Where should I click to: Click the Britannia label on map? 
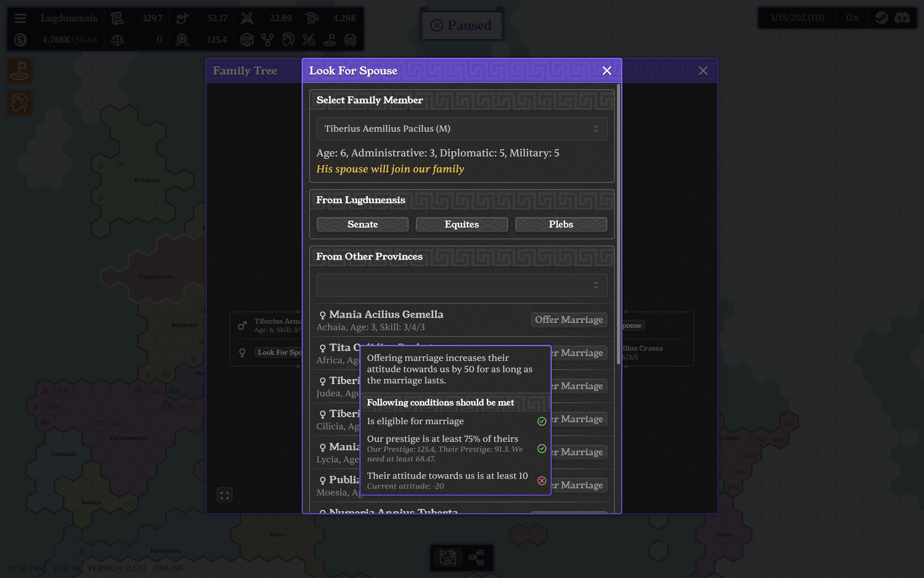point(147,180)
